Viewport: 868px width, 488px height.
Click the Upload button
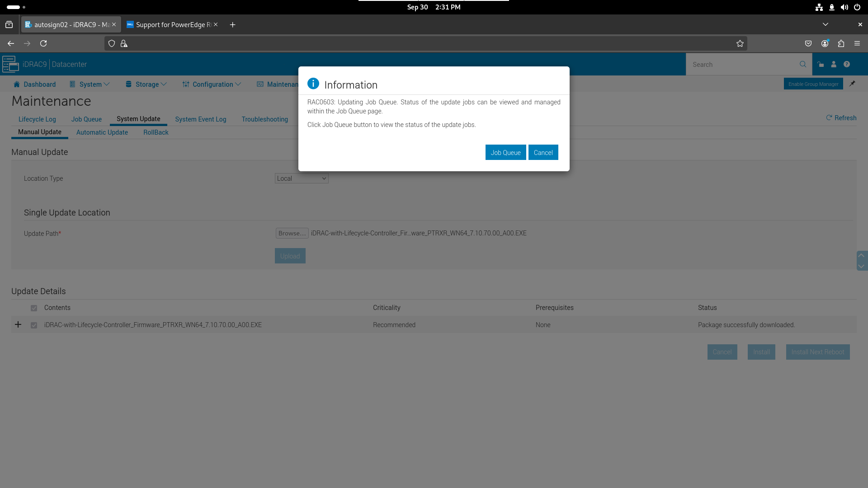(x=290, y=256)
